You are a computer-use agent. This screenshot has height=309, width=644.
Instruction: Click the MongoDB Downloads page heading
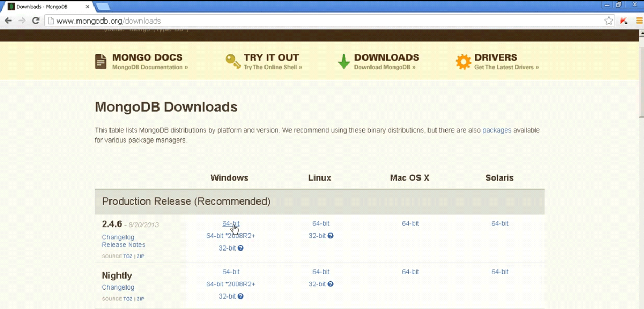coord(166,107)
